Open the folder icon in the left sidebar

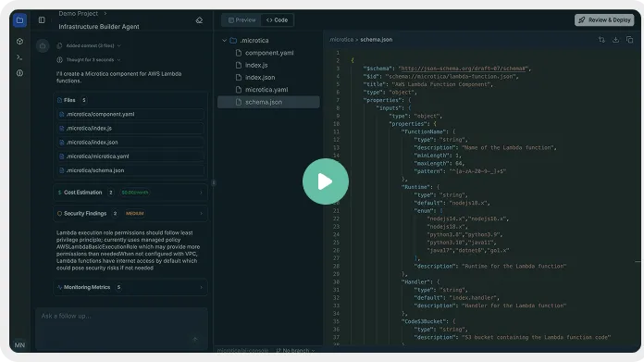19,20
